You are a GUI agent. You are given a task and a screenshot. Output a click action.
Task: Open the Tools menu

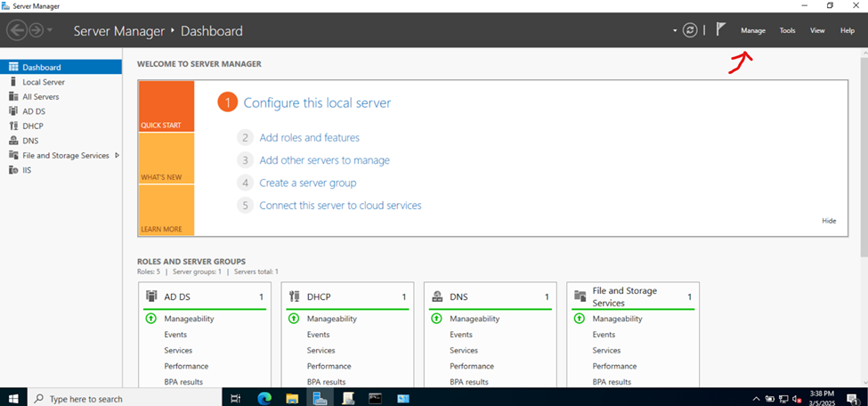pyautogui.click(x=787, y=30)
